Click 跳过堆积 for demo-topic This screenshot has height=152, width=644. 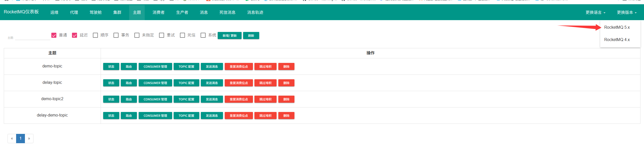pos(266,66)
